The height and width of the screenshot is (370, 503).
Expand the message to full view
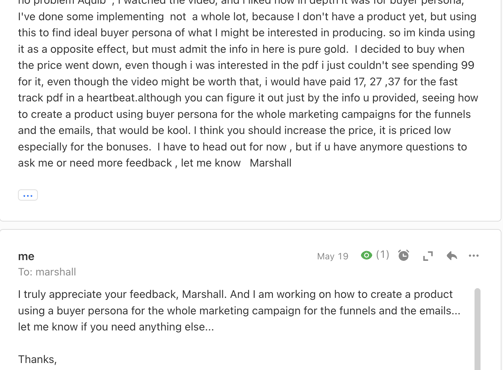click(x=428, y=256)
